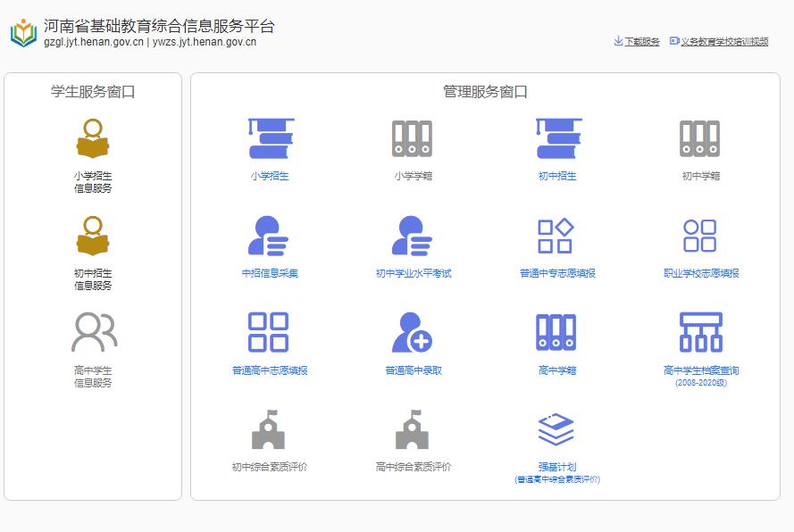Click the 普通高中录取 icon
Image resolution: width=794 pixels, height=532 pixels.
point(413,333)
